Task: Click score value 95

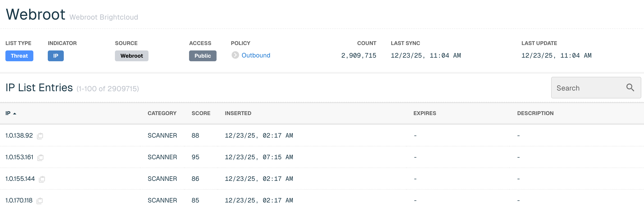Action: [196, 157]
